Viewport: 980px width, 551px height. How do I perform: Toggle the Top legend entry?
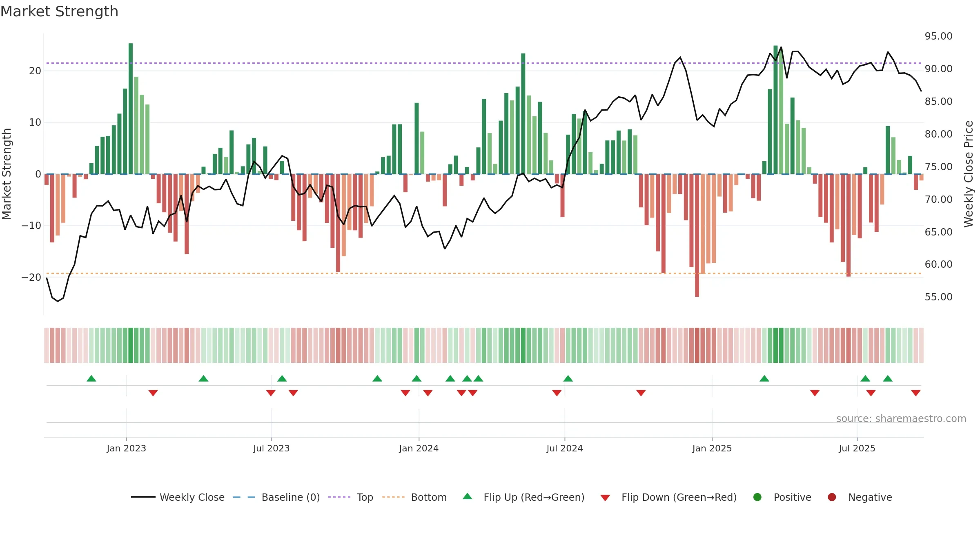pyautogui.click(x=350, y=497)
